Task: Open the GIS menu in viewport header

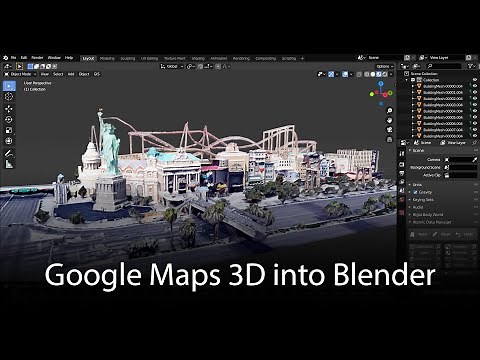Action: 97,74
